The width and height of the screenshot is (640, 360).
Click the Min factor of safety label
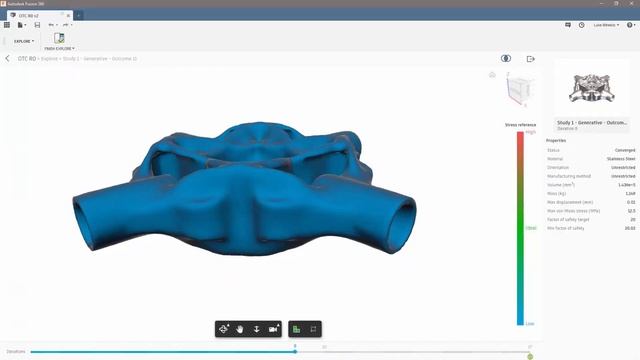(566, 228)
